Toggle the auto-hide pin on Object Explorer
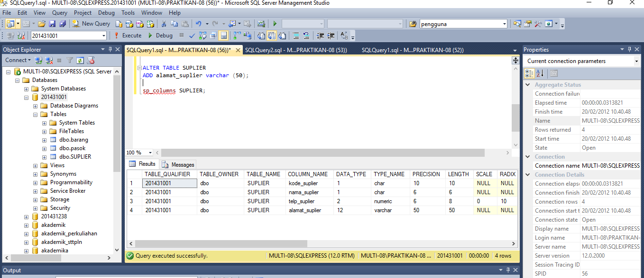The width and height of the screenshot is (644, 278). (110, 49)
